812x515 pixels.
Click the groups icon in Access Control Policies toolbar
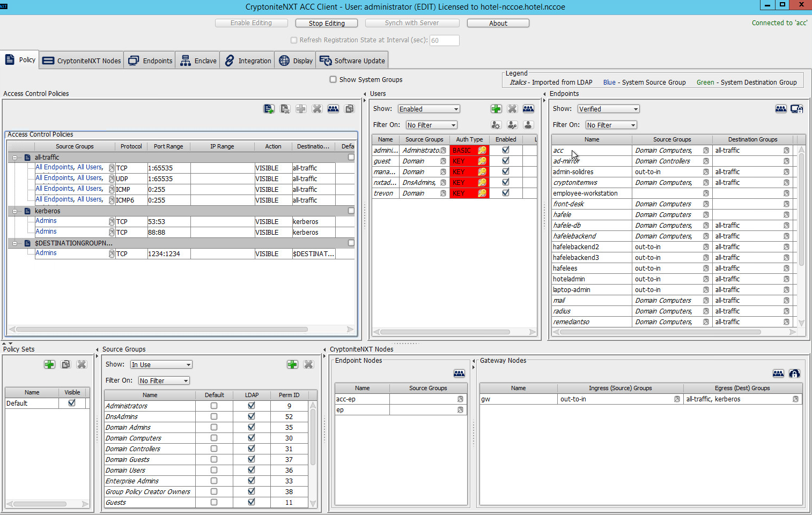[x=333, y=109]
